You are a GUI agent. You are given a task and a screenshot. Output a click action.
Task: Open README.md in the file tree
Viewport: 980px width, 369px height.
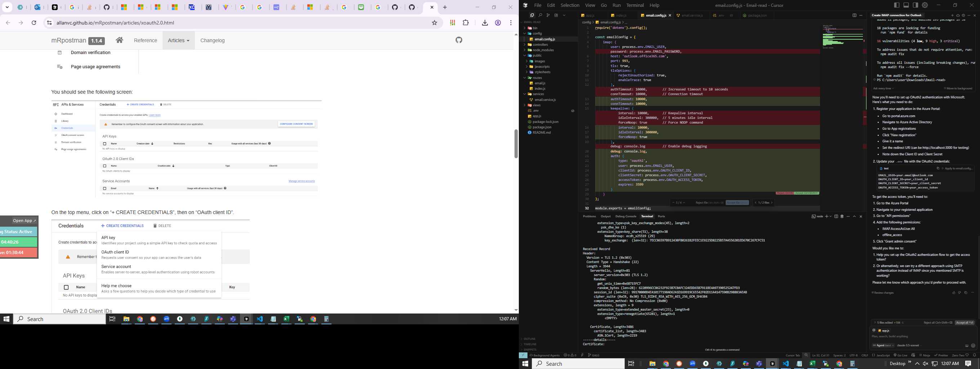(542, 133)
